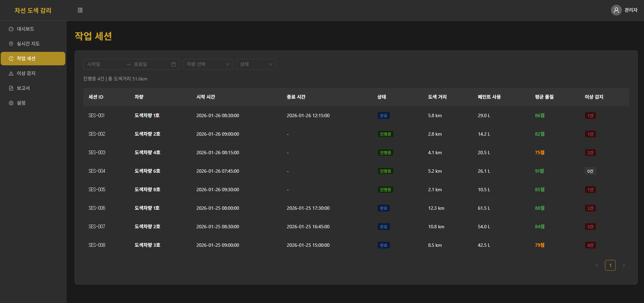The image size is (644, 303).
Task: Click the 실시간 지도 location pin icon
Action: (11, 44)
